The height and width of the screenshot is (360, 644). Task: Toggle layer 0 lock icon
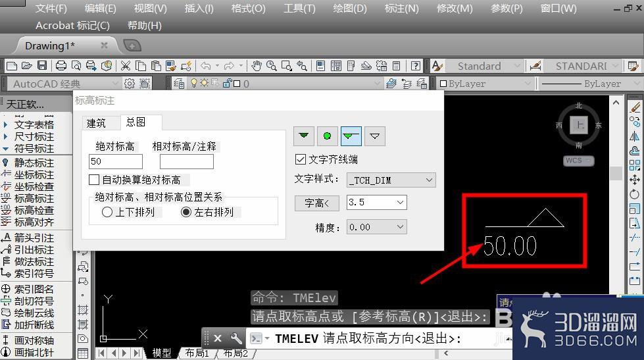coord(226,84)
